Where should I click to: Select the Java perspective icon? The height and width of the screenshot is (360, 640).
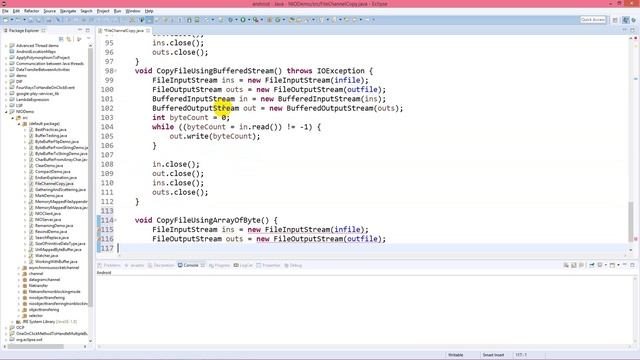(x=626, y=20)
